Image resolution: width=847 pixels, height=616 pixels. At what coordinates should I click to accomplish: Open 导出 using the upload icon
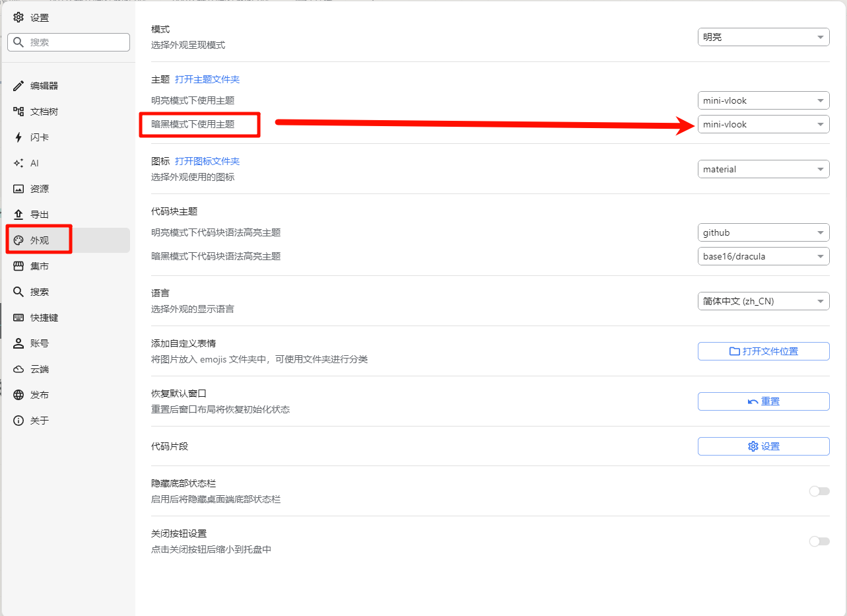(x=18, y=215)
